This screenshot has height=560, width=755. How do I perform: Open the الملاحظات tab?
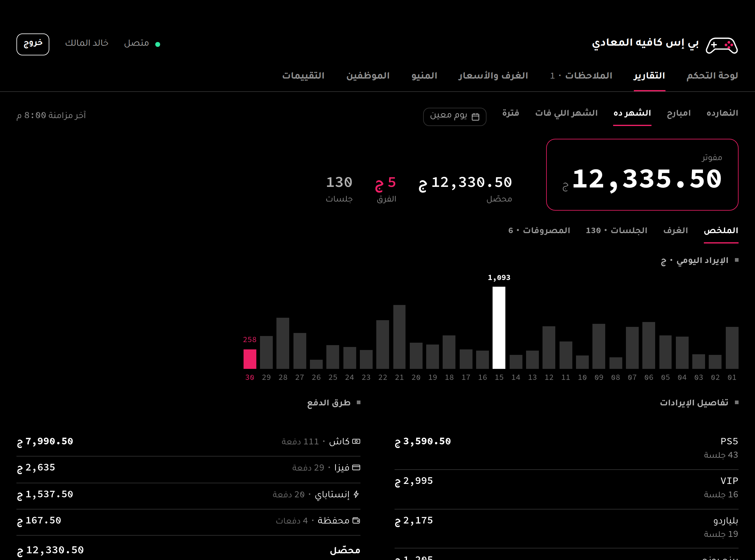581,75
